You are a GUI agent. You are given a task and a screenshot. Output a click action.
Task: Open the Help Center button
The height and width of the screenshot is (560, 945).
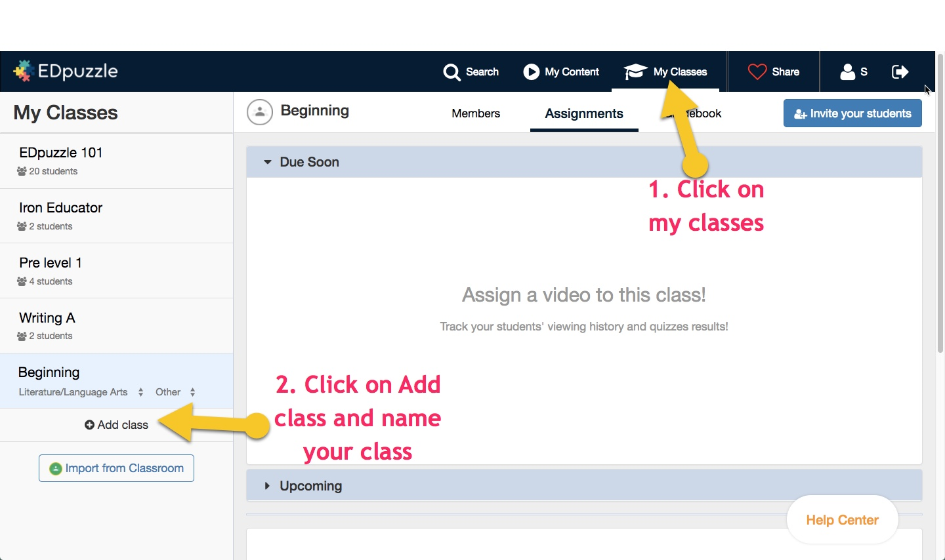(842, 520)
